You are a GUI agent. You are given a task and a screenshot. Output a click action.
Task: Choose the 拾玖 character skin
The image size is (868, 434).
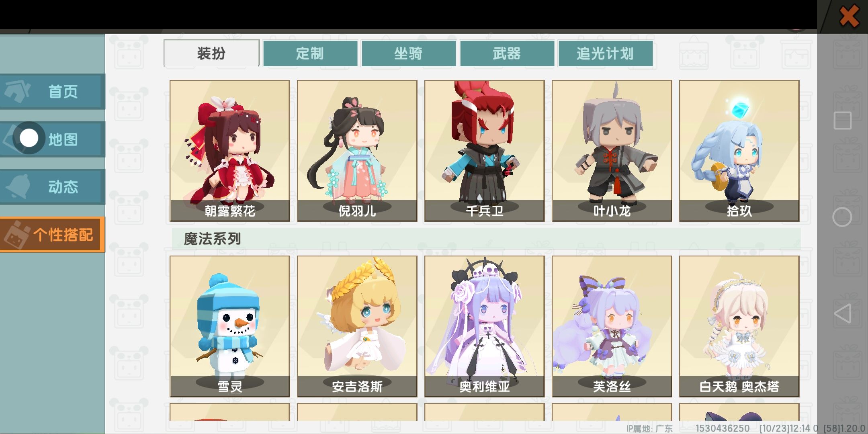pyautogui.click(x=739, y=151)
